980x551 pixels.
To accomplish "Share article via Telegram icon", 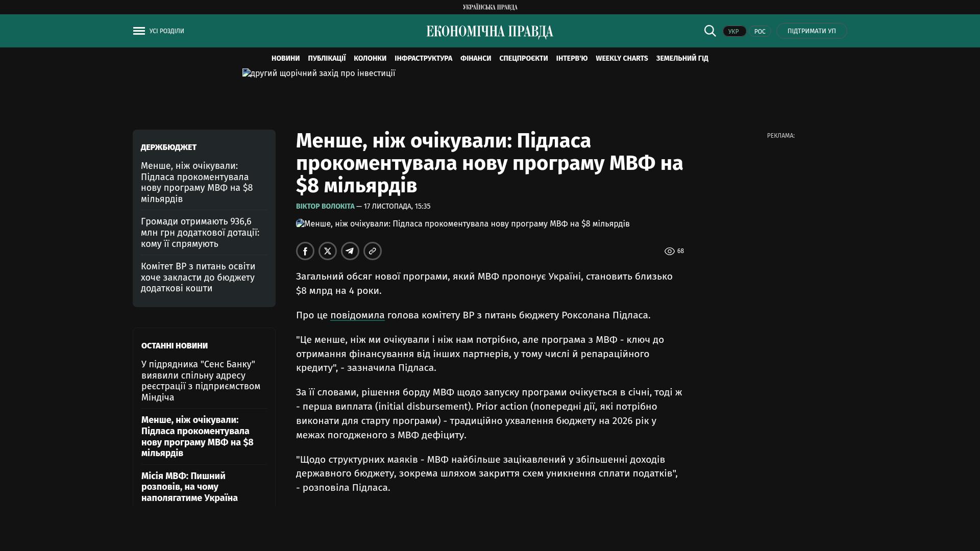I will (350, 251).
